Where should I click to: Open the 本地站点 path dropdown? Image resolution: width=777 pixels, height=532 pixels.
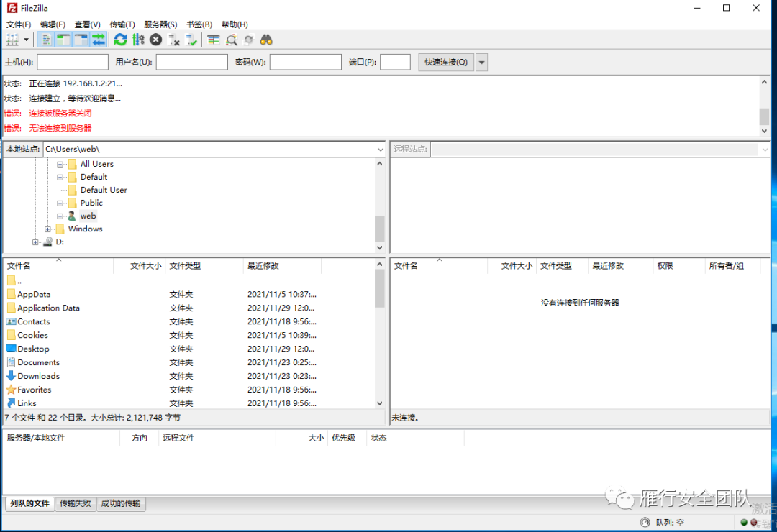pos(380,149)
